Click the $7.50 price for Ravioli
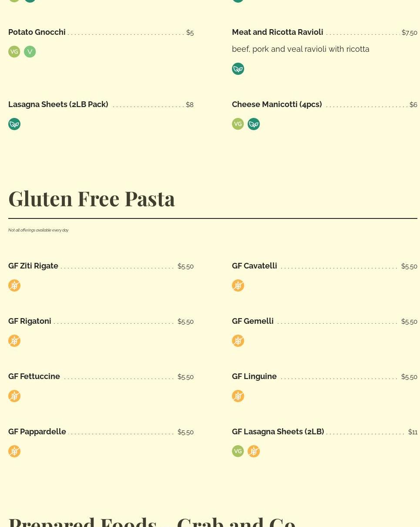 click(409, 33)
